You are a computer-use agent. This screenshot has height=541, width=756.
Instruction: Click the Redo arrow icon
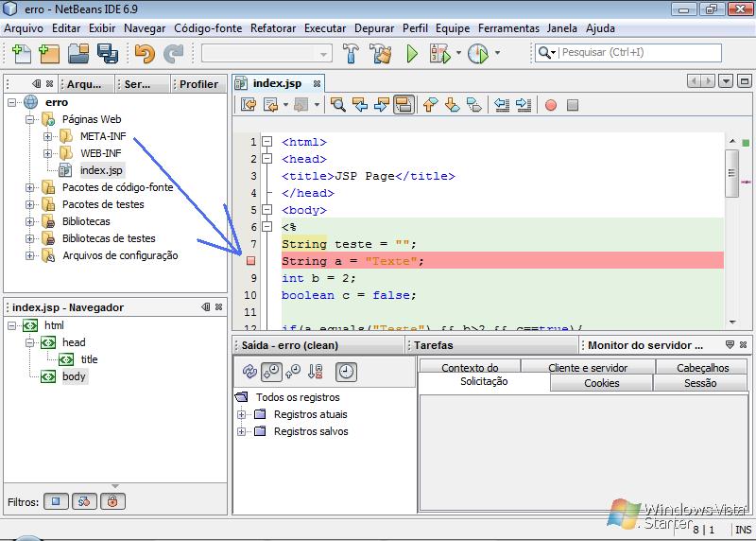point(173,53)
